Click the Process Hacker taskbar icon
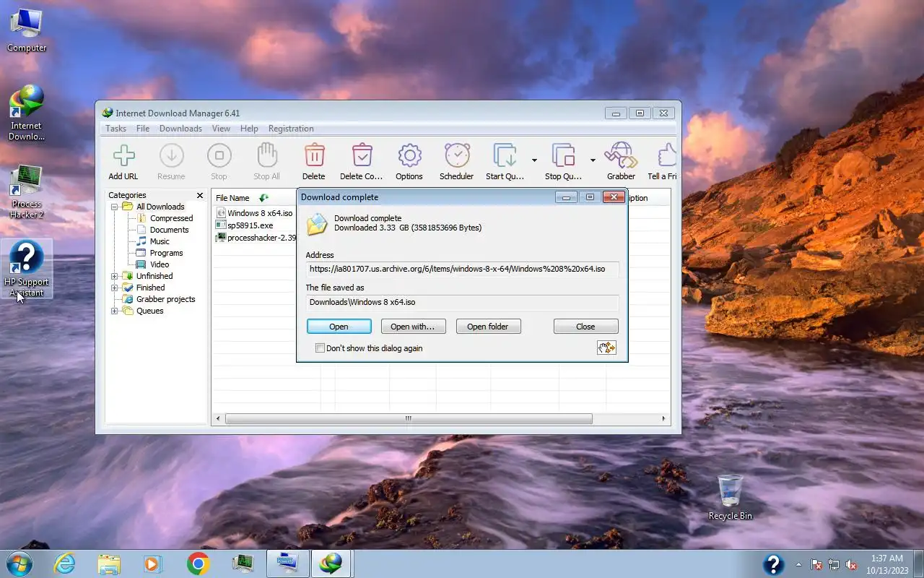 243,564
